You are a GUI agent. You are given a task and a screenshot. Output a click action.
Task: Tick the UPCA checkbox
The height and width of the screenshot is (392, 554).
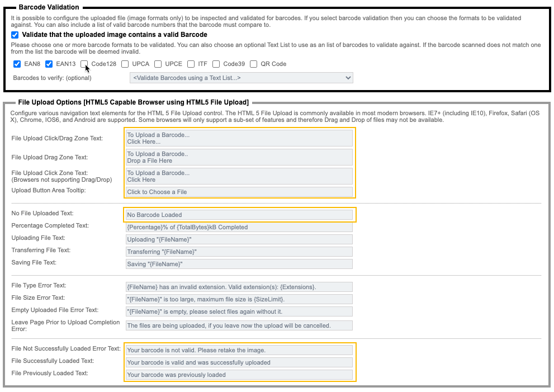tap(125, 64)
